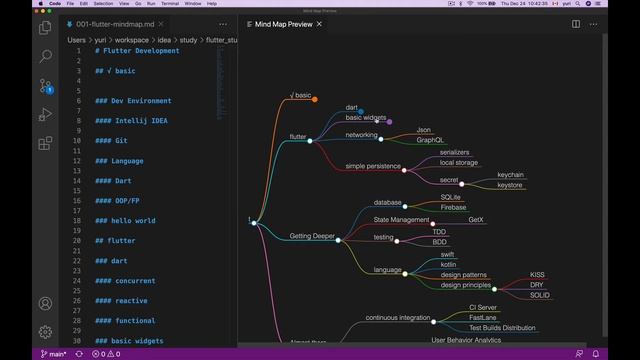Close the Mind Map Preview tab
The width and height of the screenshot is (640, 360).
pyautogui.click(x=319, y=24)
